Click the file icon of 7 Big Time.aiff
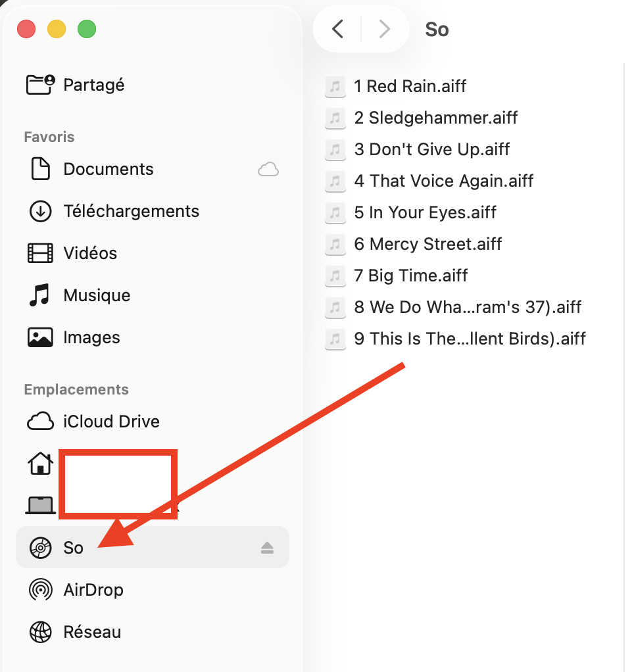The image size is (634, 672). (x=335, y=276)
